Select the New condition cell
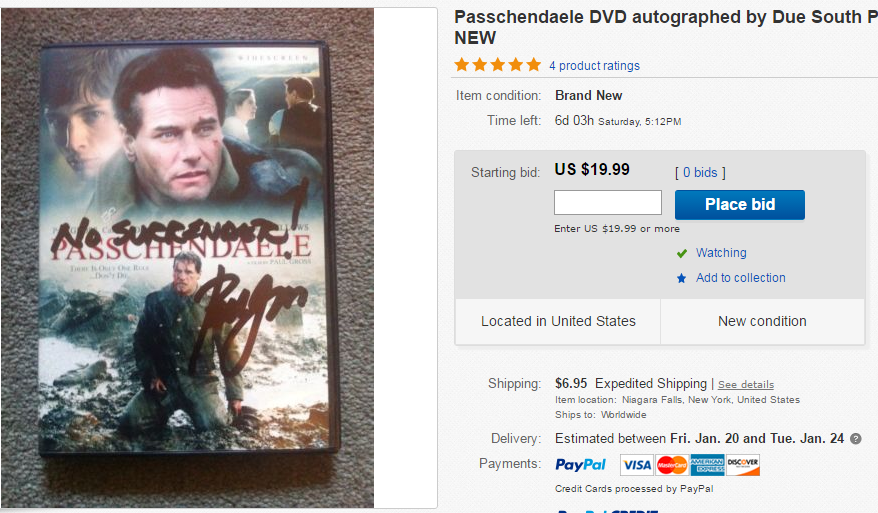The image size is (878, 513). [x=762, y=321]
